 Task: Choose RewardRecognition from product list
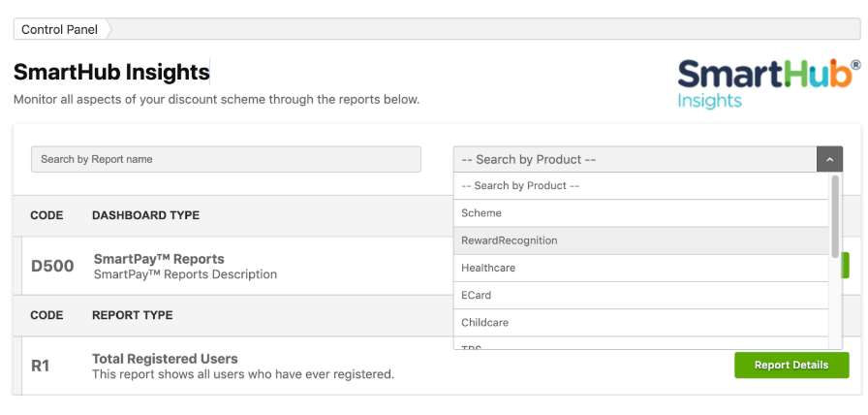[x=641, y=240]
